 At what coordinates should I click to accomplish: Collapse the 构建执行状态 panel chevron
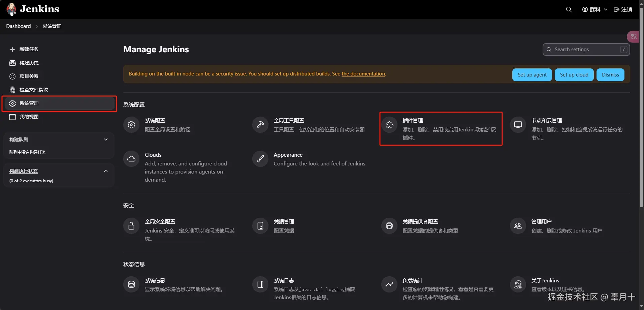tap(106, 171)
